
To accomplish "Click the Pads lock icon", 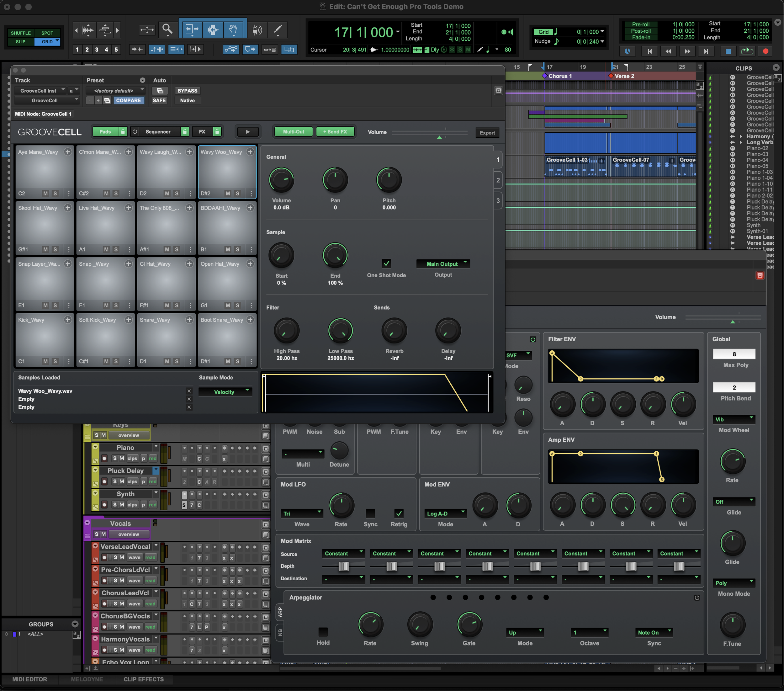I will [x=123, y=132].
